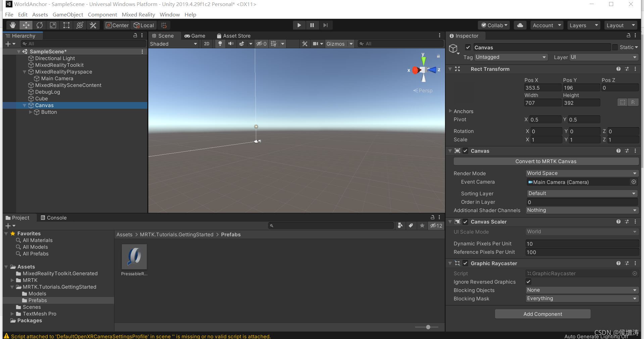Disable the Canvas component checkbox

(465, 151)
